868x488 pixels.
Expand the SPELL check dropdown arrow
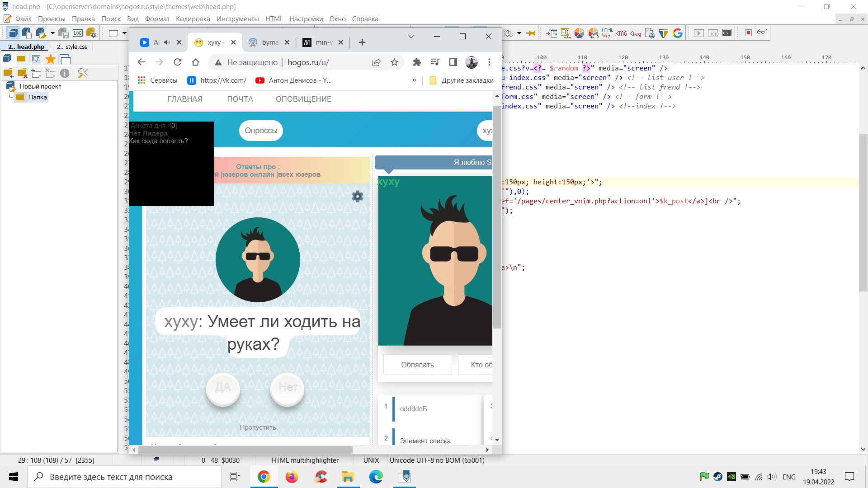tap(519, 33)
